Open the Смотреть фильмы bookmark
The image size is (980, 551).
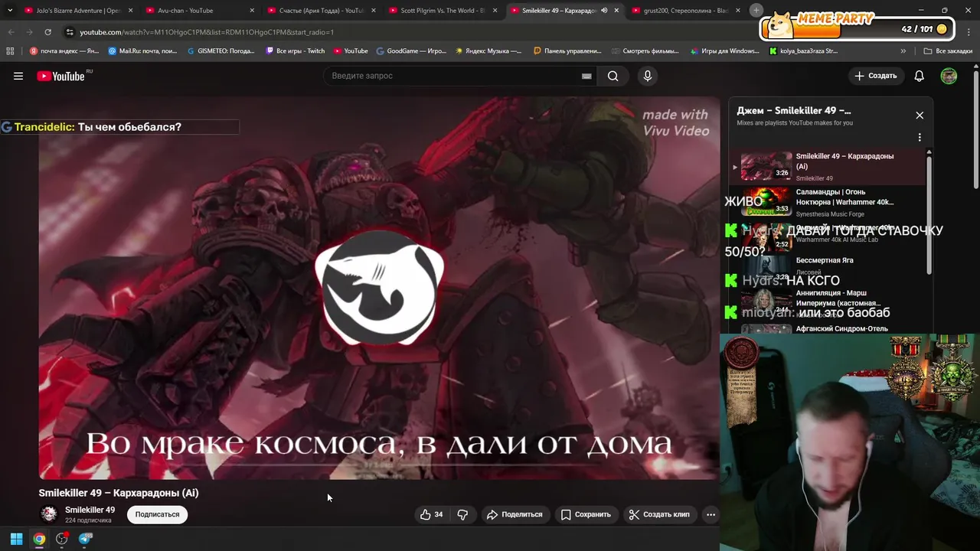645,51
